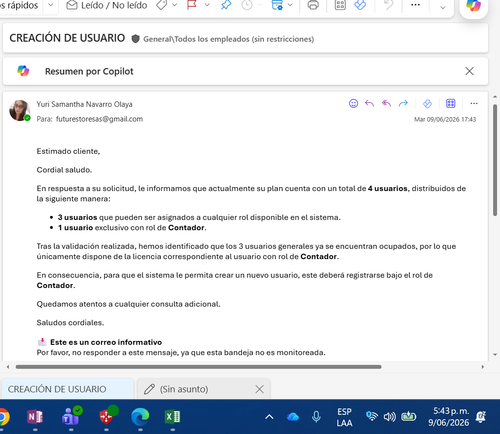Screen dimensions: 500x434
Task: Click the line Este es un correo informativo
Action: (106, 342)
